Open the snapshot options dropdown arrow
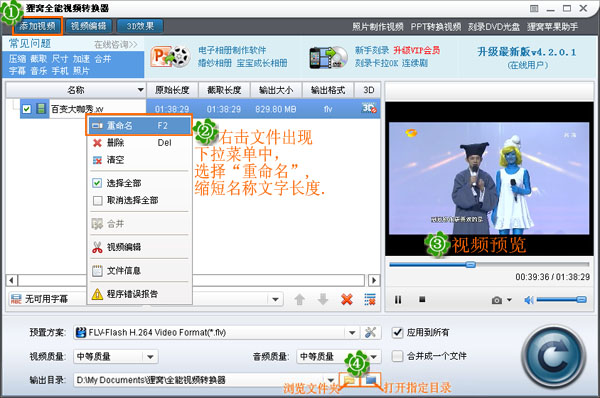The width and height of the screenshot is (600, 398). [x=509, y=300]
